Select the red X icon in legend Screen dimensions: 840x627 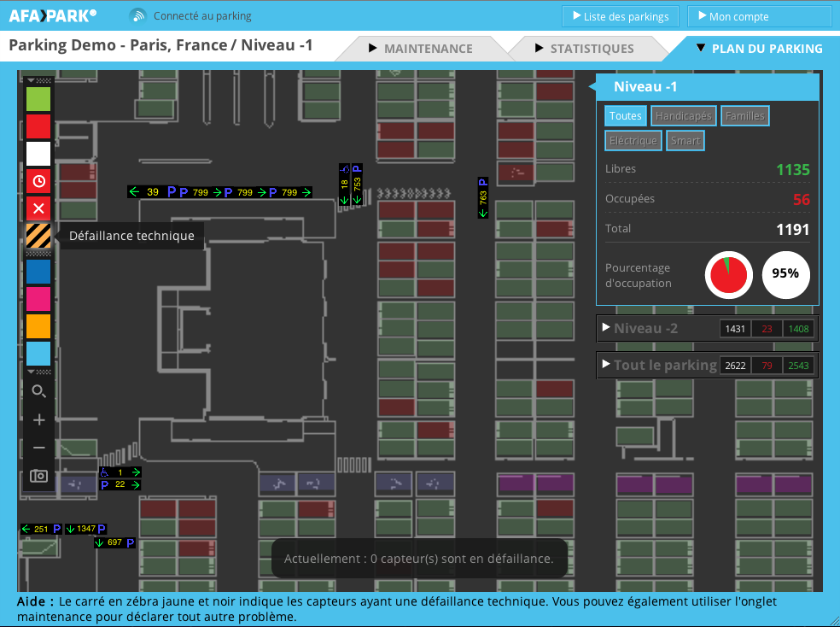tap(38, 208)
